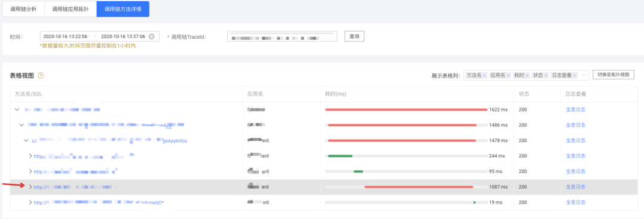The height and width of the screenshot is (219, 644).
Task: Remove the 日志查看 column tag
Action: [x=575, y=76]
